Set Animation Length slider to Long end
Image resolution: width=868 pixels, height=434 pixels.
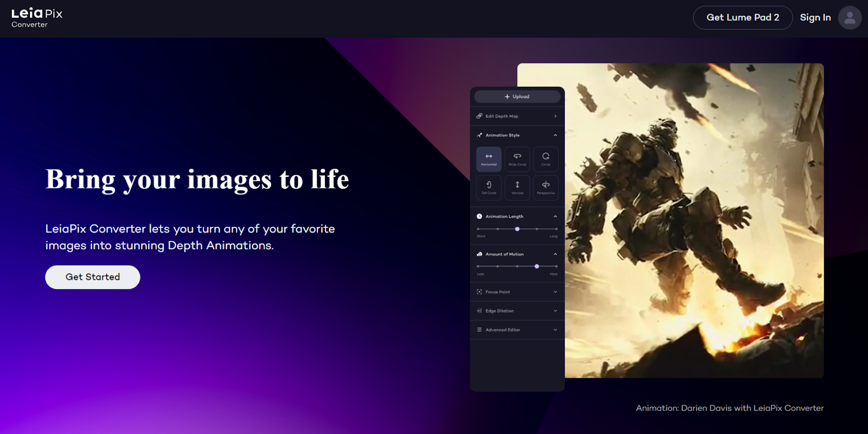[557, 229]
